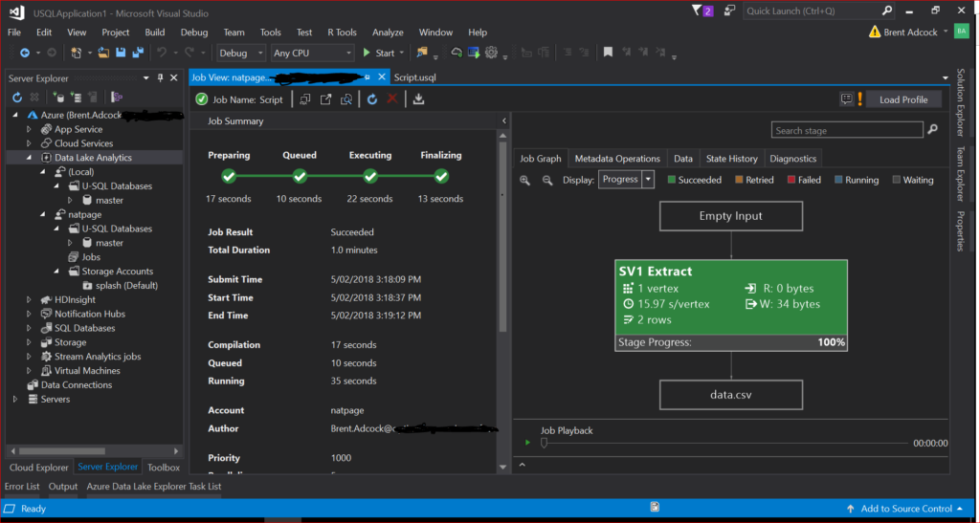This screenshot has width=980, height=523.
Task: Expand the App Service tree node
Action: tap(30, 129)
